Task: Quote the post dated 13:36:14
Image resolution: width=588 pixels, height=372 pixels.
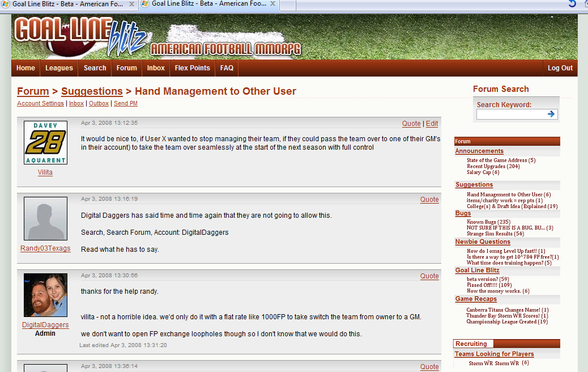Action: pos(429,367)
